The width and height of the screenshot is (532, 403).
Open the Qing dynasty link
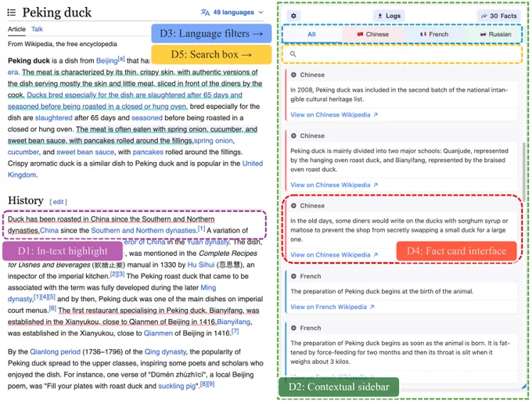pyautogui.click(x=165, y=352)
